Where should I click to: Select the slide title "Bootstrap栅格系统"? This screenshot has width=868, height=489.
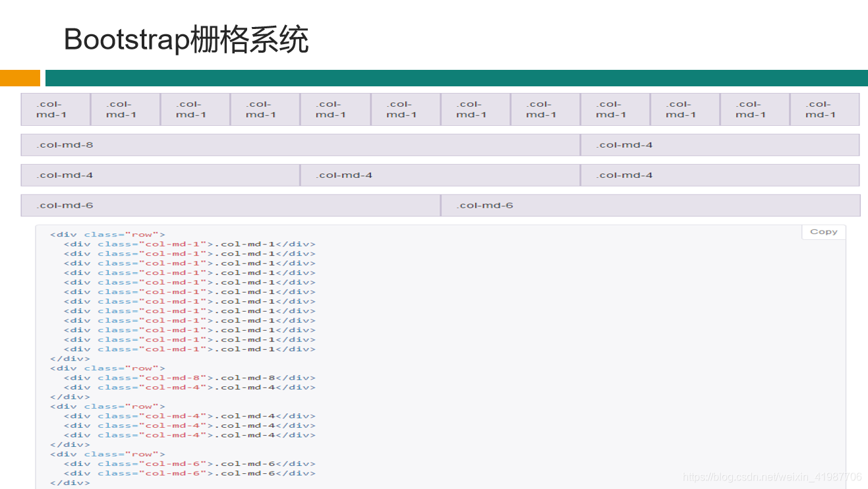186,40
